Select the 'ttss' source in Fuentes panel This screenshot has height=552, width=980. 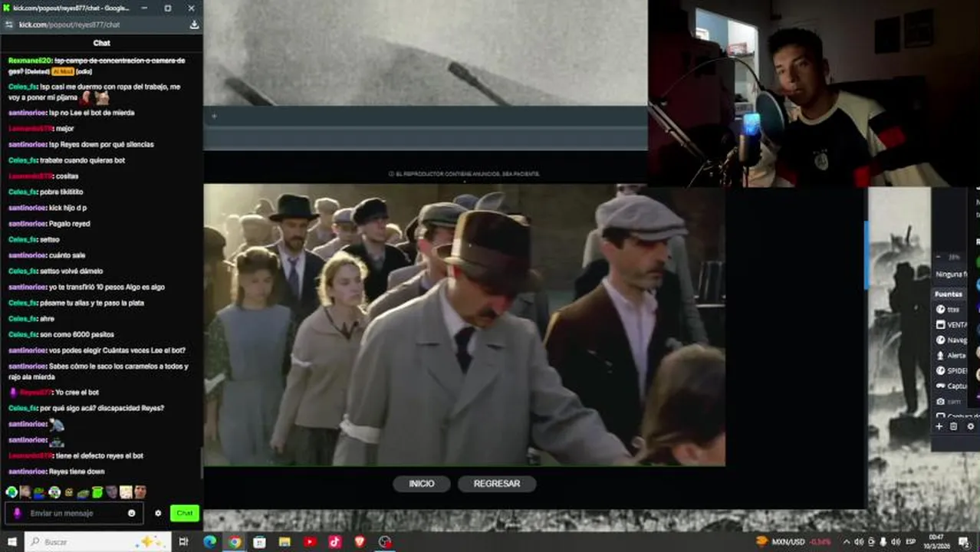[952, 309]
